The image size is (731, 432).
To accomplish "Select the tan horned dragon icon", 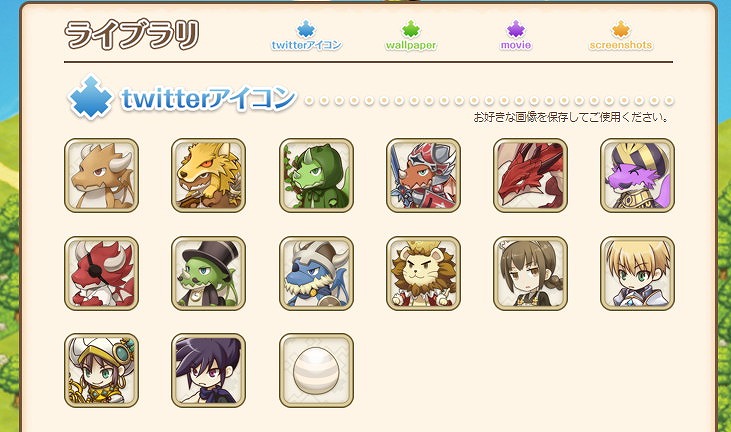I will tap(101, 175).
